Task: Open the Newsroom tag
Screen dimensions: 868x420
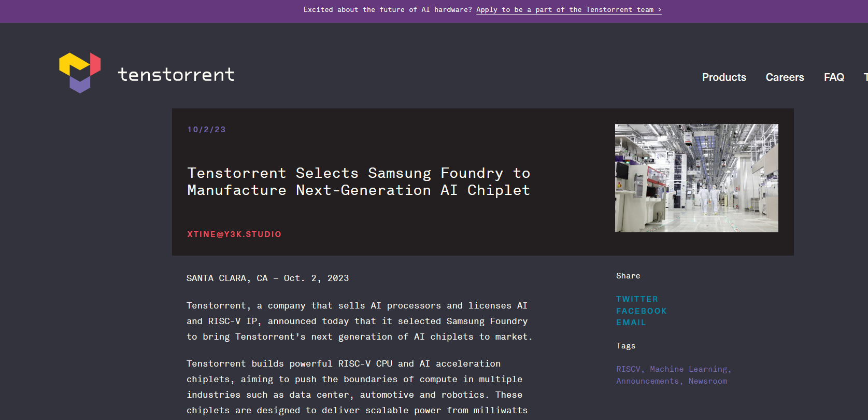Action: coord(708,381)
